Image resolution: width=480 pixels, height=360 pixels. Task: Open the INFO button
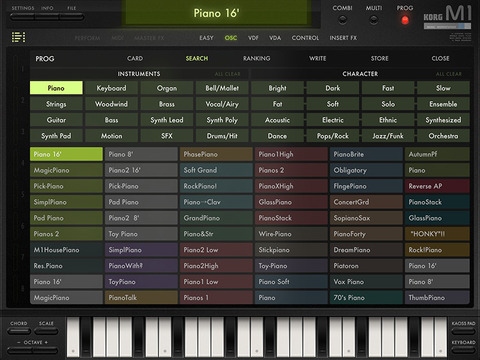click(x=47, y=17)
